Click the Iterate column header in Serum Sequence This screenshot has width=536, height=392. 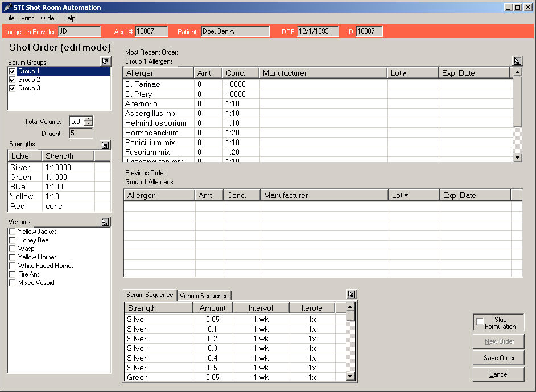point(312,308)
